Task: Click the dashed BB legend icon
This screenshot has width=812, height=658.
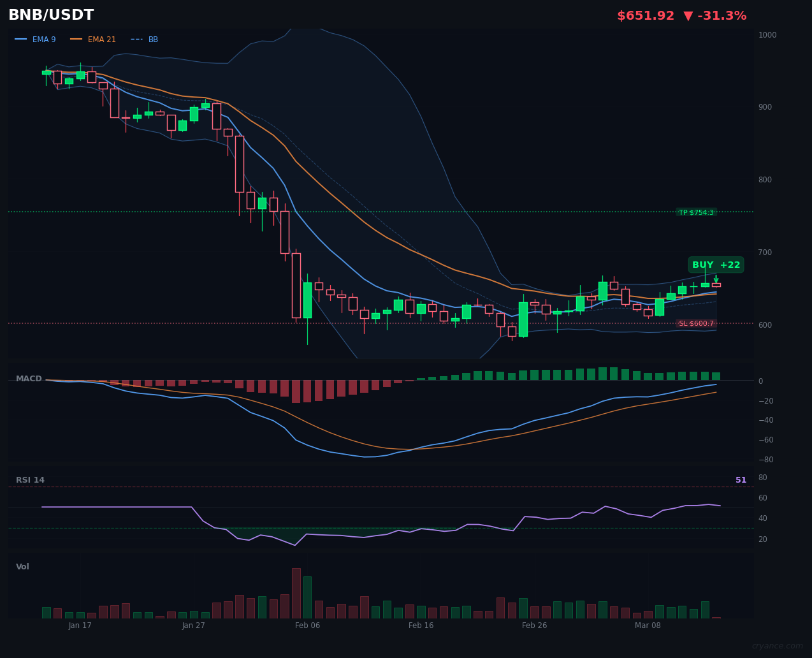Action: pos(136,39)
